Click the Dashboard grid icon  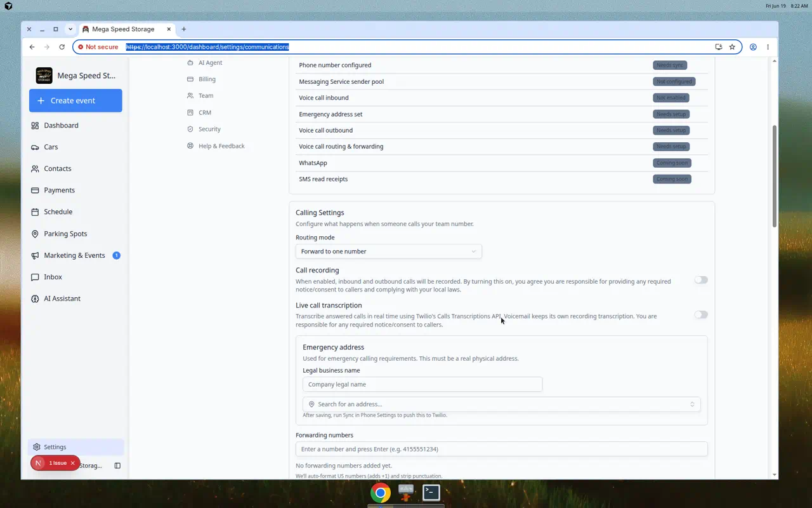[x=35, y=126]
